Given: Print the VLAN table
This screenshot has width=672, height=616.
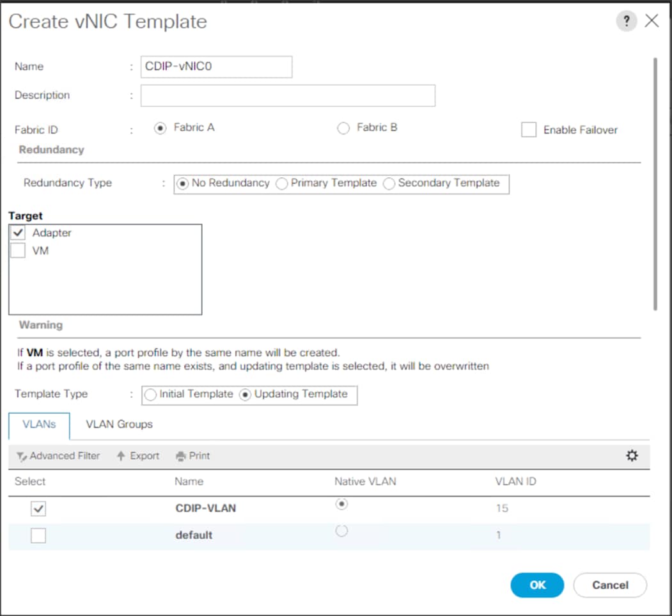Looking at the screenshot, I should [x=192, y=455].
